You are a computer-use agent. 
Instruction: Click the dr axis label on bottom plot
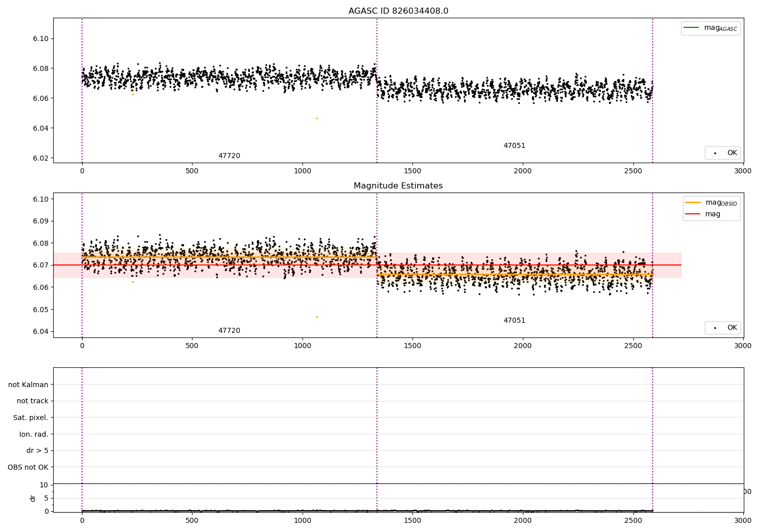tap(33, 498)
